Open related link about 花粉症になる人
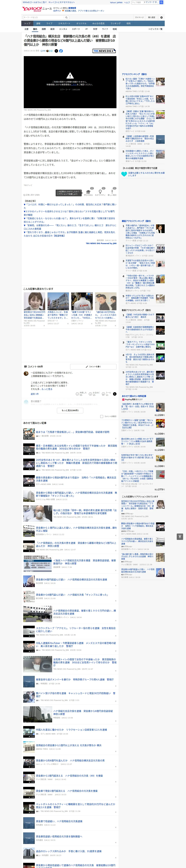This screenshot has height=868, width=186. pyautogui.click(x=70, y=220)
